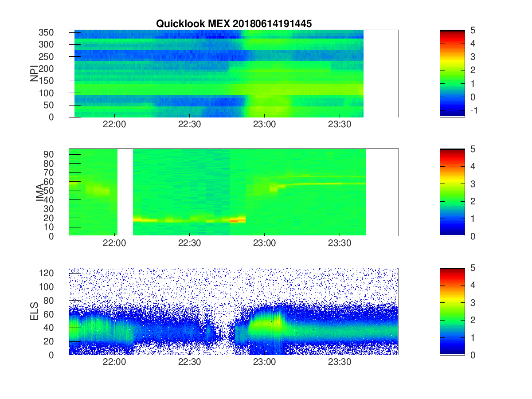This screenshot has height=399, width=532.
Task: Click the 23:30 tick under NPI plot
Action: tap(340, 125)
